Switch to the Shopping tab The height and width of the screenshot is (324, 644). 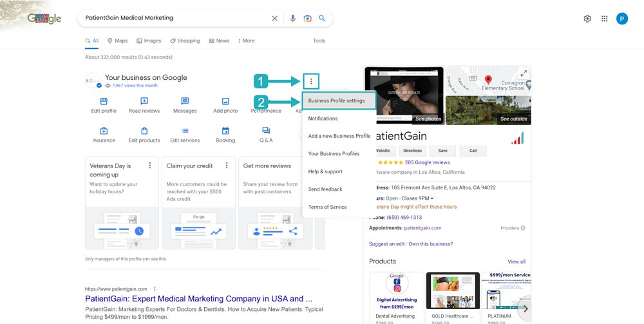[x=185, y=41]
